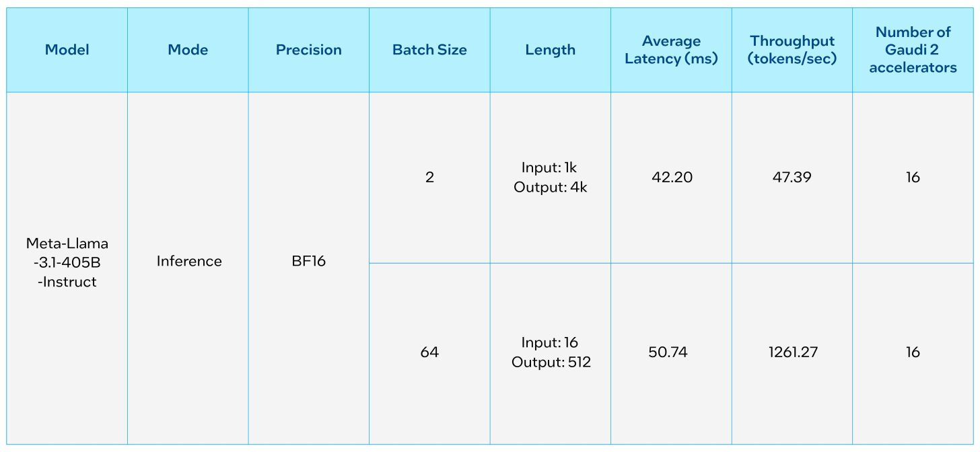This screenshot has width=980, height=452.
Task: Select the Meta-Llama-3.1-405B-Instruct cell
Action: click(67, 262)
